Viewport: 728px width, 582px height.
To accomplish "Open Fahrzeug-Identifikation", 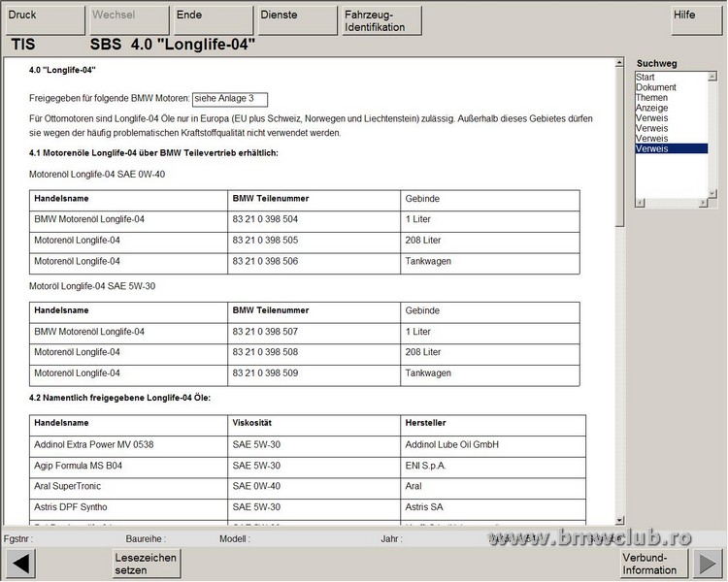I will (x=381, y=20).
